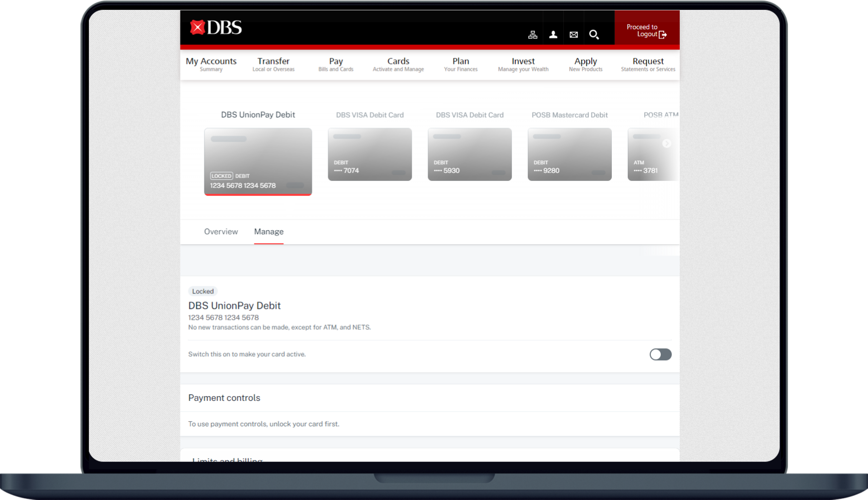Screen dimensions: 868x500
Task: Select DBS VISA Debit card ending 7074
Action: pos(370,154)
